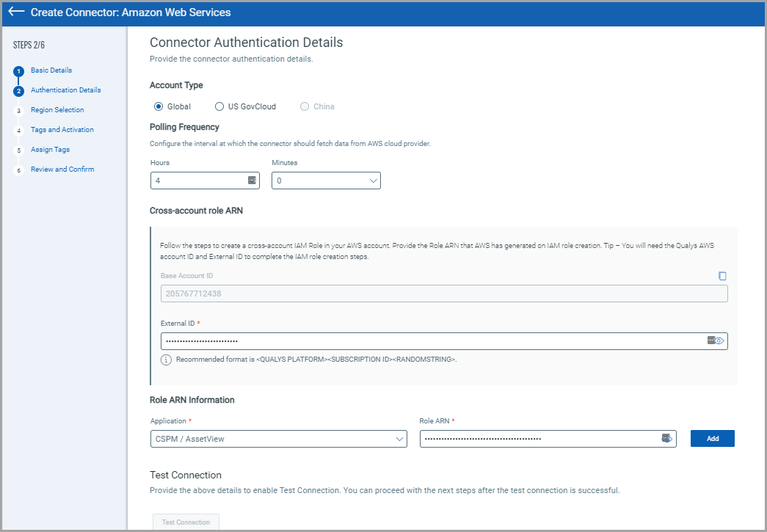Click the small icon inside the Hours field
This screenshot has height=532, width=767.
point(252,181)
